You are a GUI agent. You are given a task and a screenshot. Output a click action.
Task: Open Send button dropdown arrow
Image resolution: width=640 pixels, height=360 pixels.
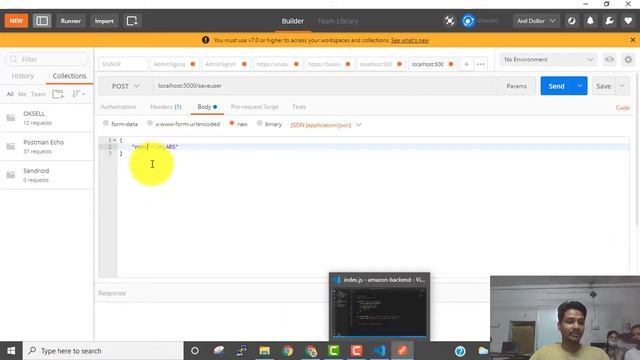(x=580, y=86)
